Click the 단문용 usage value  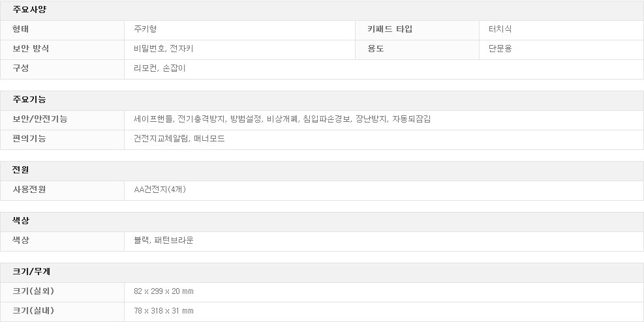pos(500,48)
